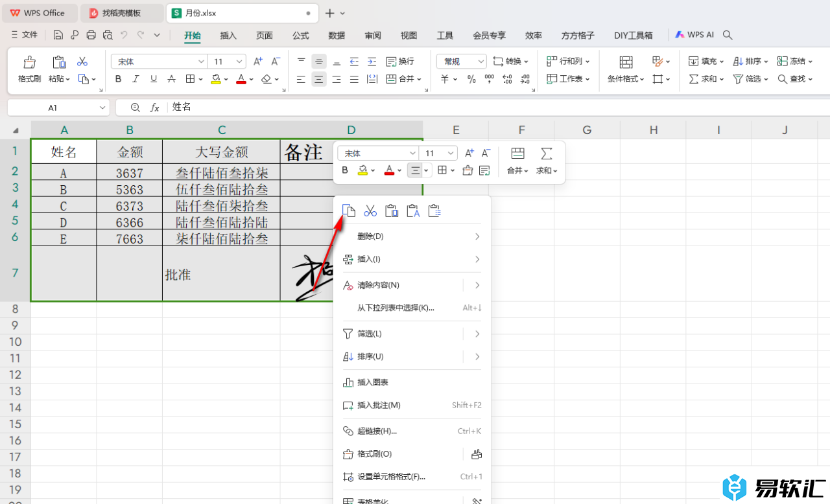
Task: Click the ribbon Freeze (冻结) button
Action: coord(795,62)
